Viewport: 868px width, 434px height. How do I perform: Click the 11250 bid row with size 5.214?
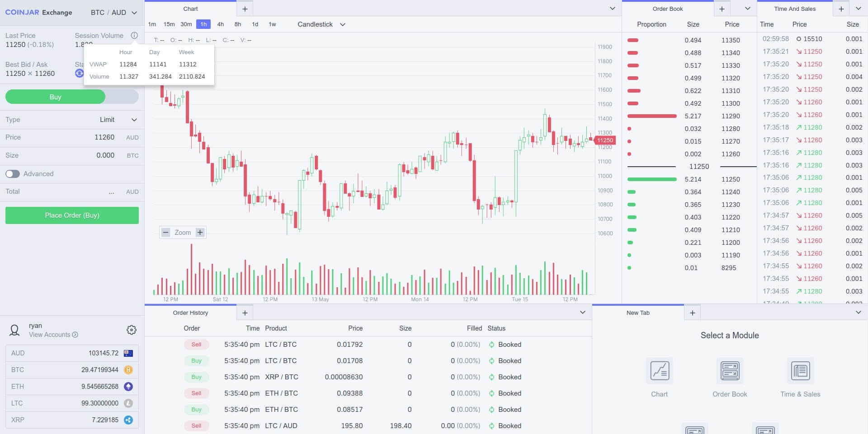tap(689, 179)
